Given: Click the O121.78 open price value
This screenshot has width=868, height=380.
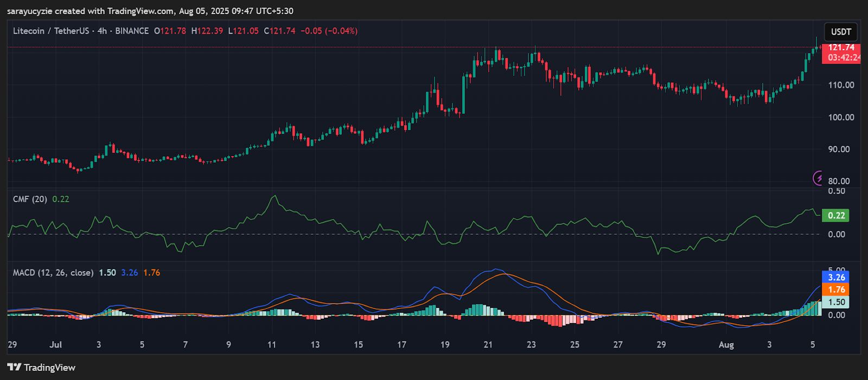Looking at the screenshot, I should (170, 31).
